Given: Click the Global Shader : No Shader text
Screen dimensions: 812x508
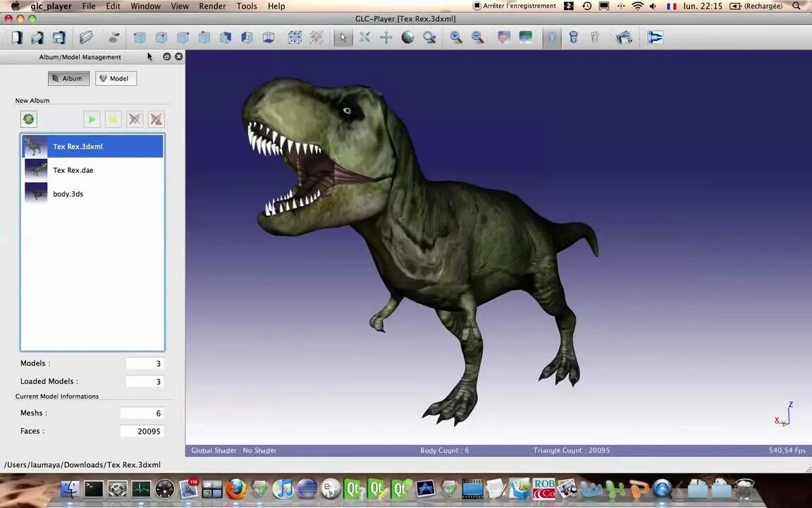Looking at the screenshot, I should [233, 450].
